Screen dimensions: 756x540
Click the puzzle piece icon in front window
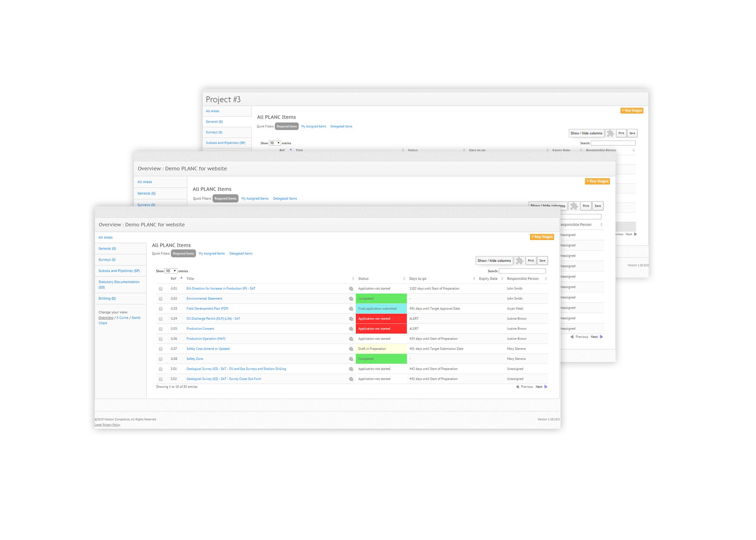point(519,261)
